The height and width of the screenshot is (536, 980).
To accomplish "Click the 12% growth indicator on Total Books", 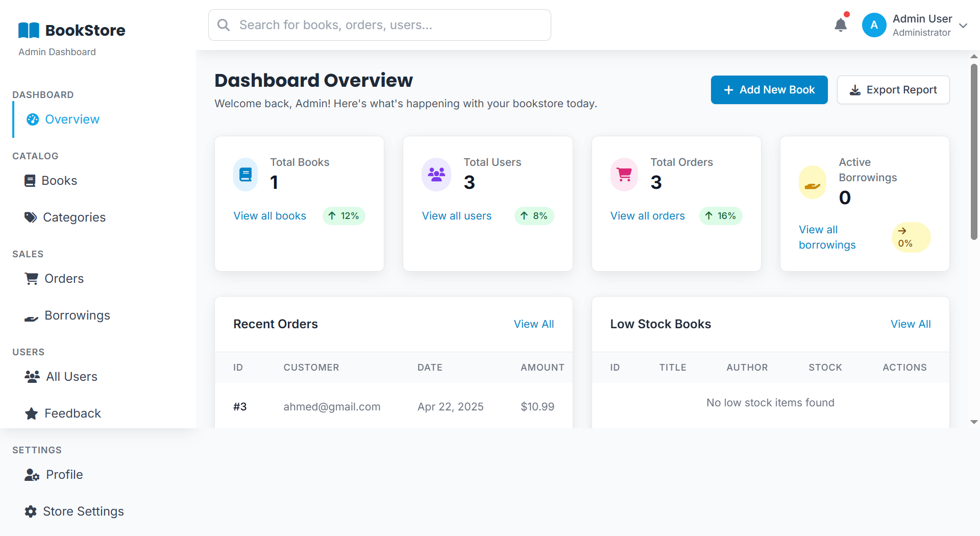I will [x=344, y=215].
